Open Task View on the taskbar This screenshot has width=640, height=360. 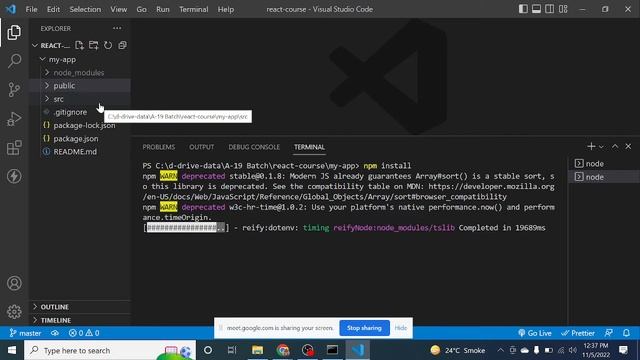[x=232, y=350]
